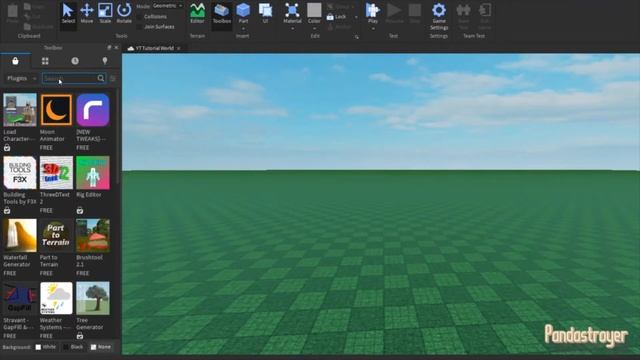Open the Terrain Editor
Screen dimensions: 640x360
pyautogui.click(x=197, y=13)
